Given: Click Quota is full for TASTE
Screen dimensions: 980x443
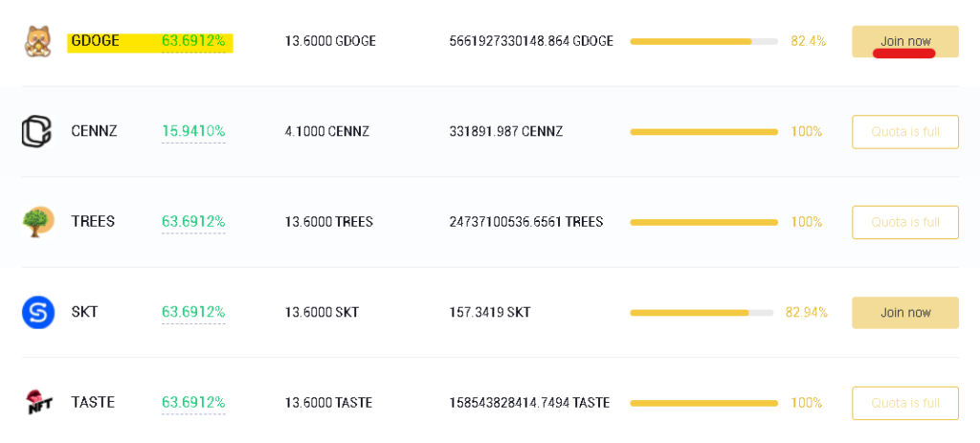Looking at the screenshot, I should (x=905, y=403).
